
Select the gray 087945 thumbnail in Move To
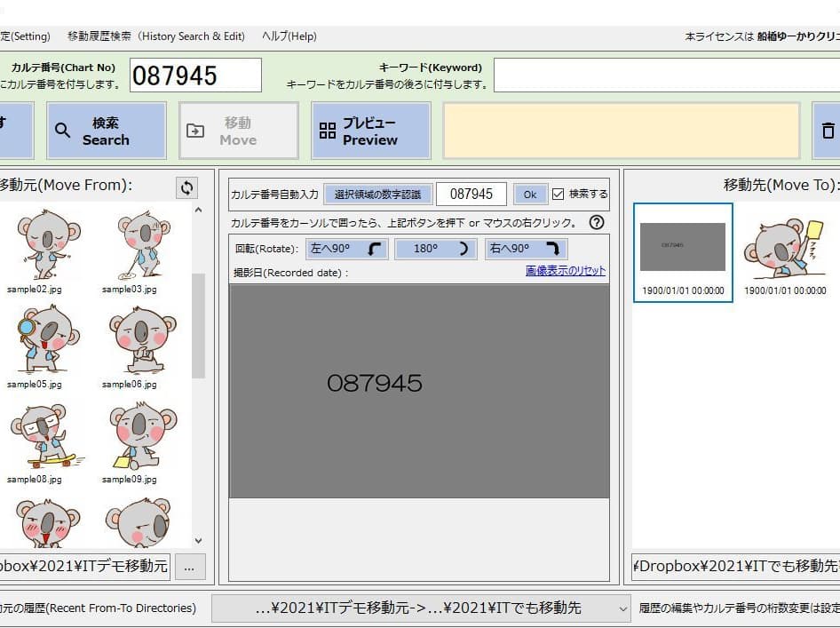683,248
